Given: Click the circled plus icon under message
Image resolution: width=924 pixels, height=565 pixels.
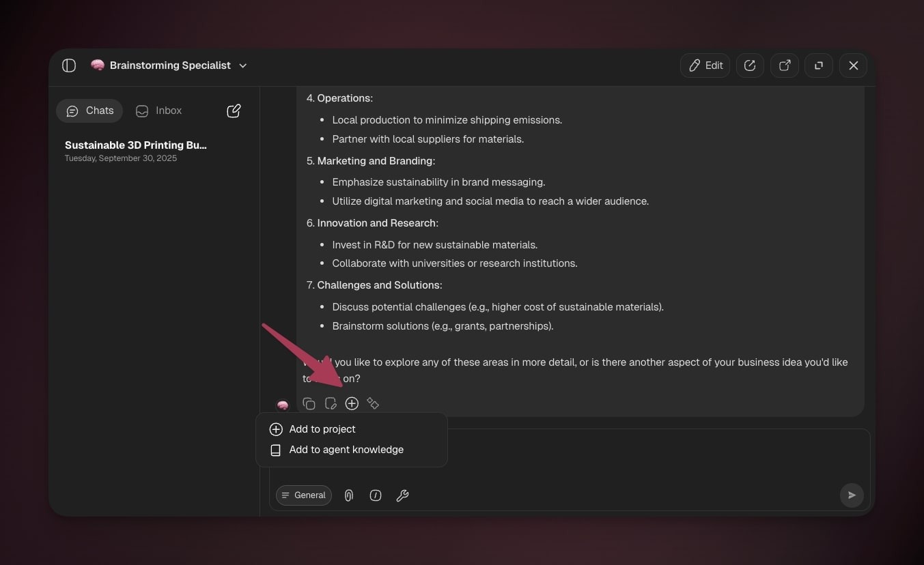Looking at the screenshot, I should click(x=352, y=404).
